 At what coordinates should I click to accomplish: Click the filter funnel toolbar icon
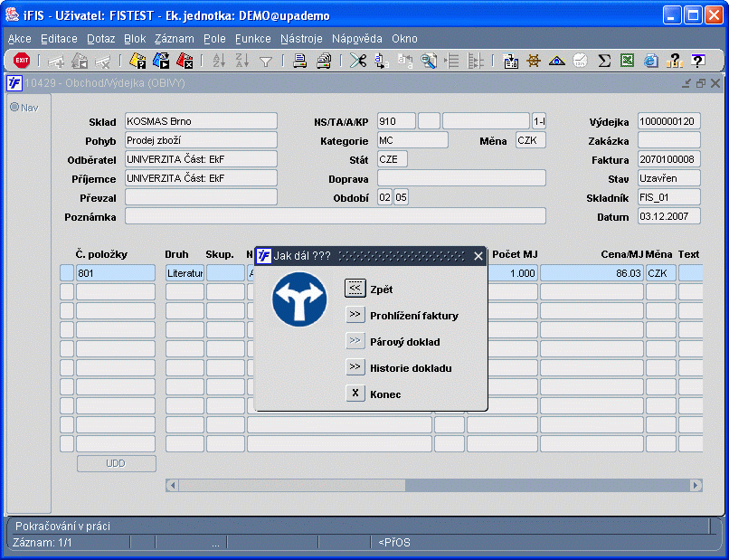[x=266, y=61]
